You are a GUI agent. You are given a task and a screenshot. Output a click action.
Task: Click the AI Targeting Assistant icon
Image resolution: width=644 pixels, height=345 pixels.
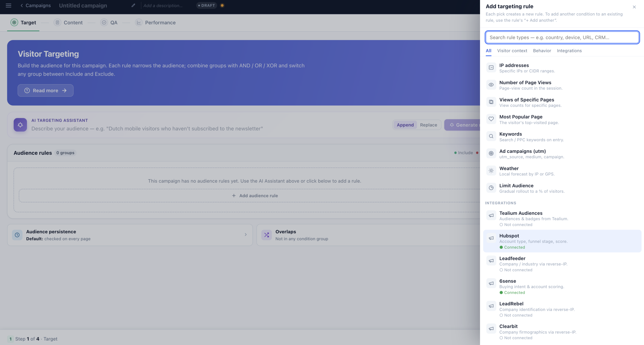tap(20, 125)
